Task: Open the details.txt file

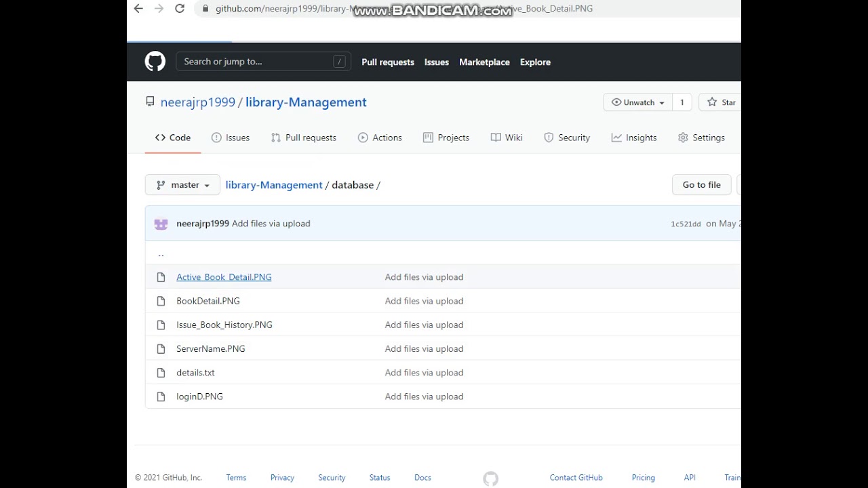Action: point(195,373)
